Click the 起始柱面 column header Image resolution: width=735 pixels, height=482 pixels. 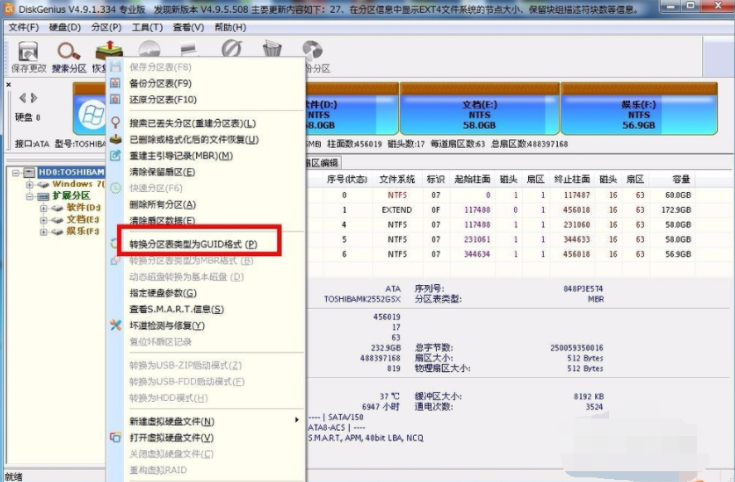tap(472, 179)
